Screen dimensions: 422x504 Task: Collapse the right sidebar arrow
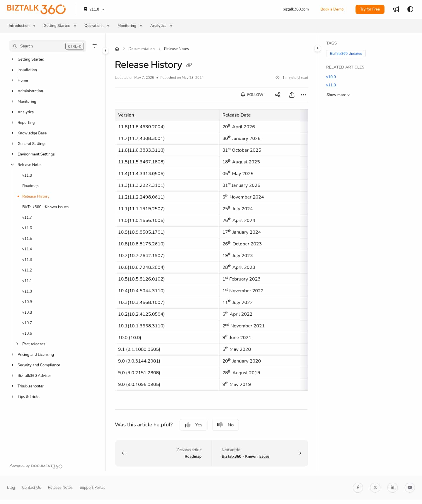click(x=318, y=48)
